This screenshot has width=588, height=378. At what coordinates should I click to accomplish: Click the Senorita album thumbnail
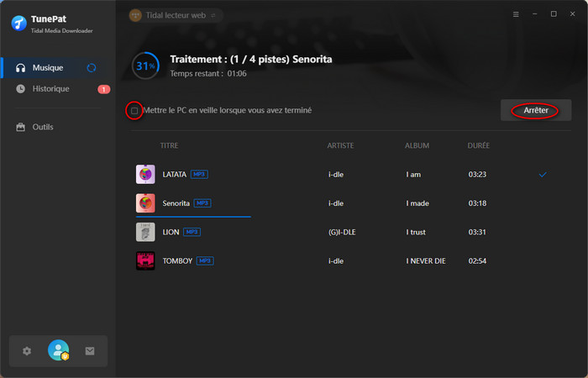pos(145,203)
